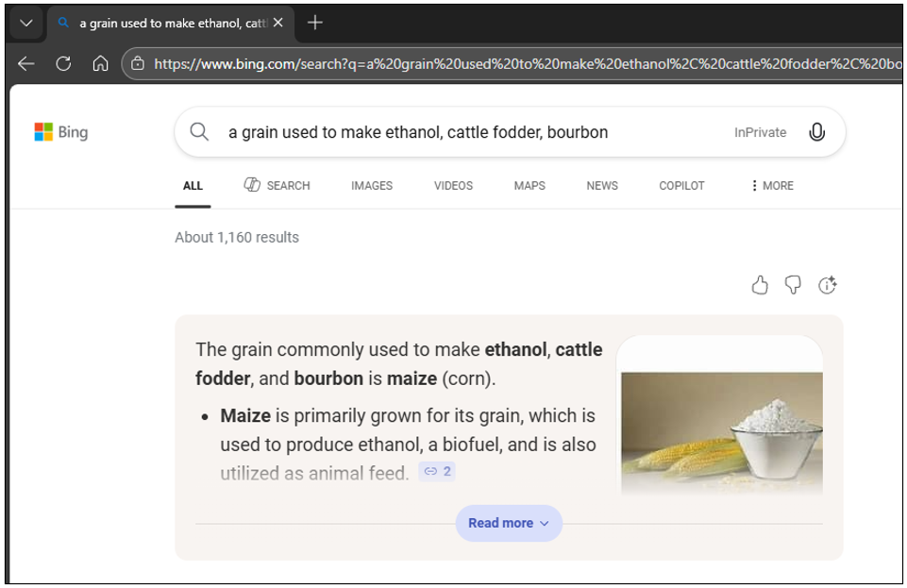Viewport: 907px width, 588px height.
Task: Click the microphone voice search icon
Action: [817, 132]
